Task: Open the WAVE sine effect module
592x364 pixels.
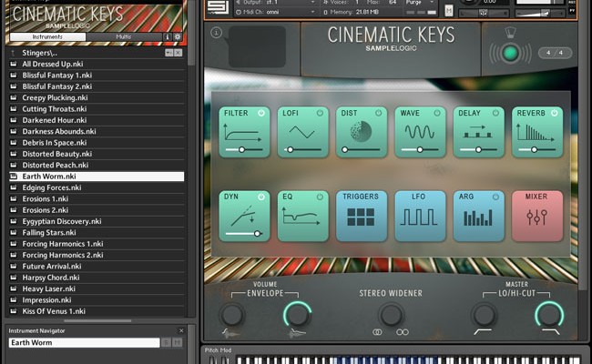Action: point(420,131)
